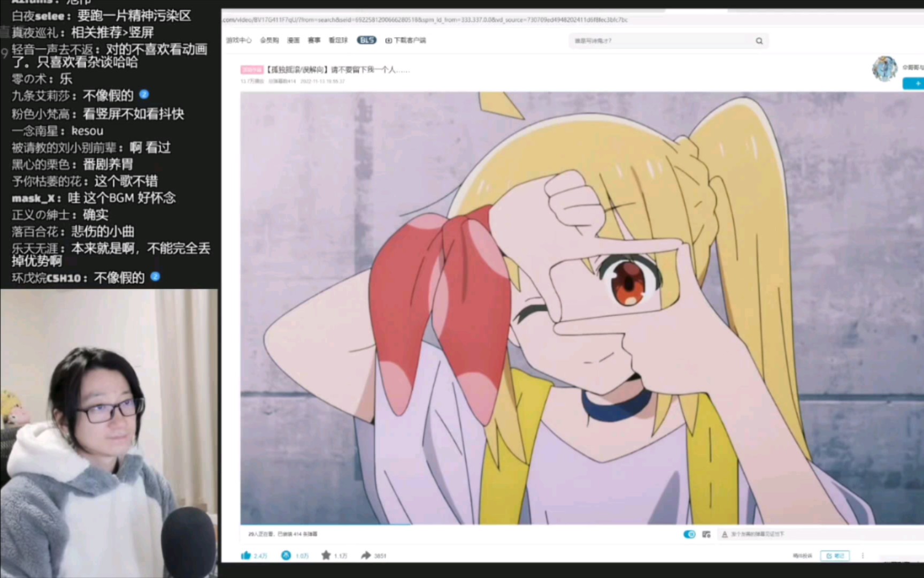Click the video title text

(338, 70)
